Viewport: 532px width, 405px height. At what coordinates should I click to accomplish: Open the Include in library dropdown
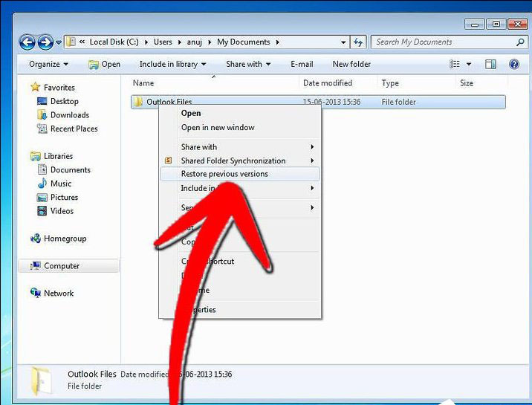pyautogui.click(x=172, y=64)
